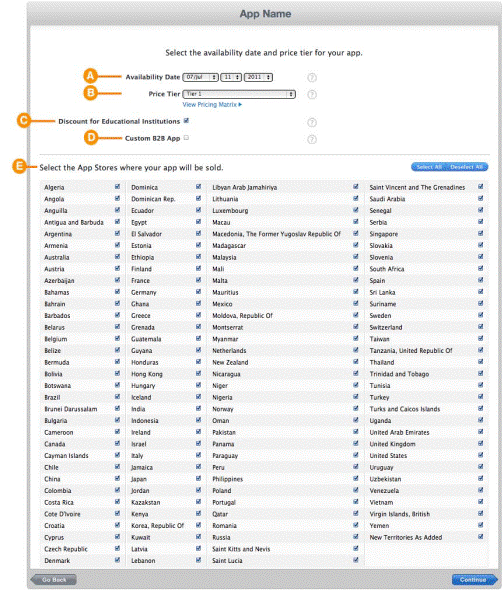Click the Brunei Darussalam country name
This screenshot has height=590, width=503.
pyautogui.click(x=71, y=409)
